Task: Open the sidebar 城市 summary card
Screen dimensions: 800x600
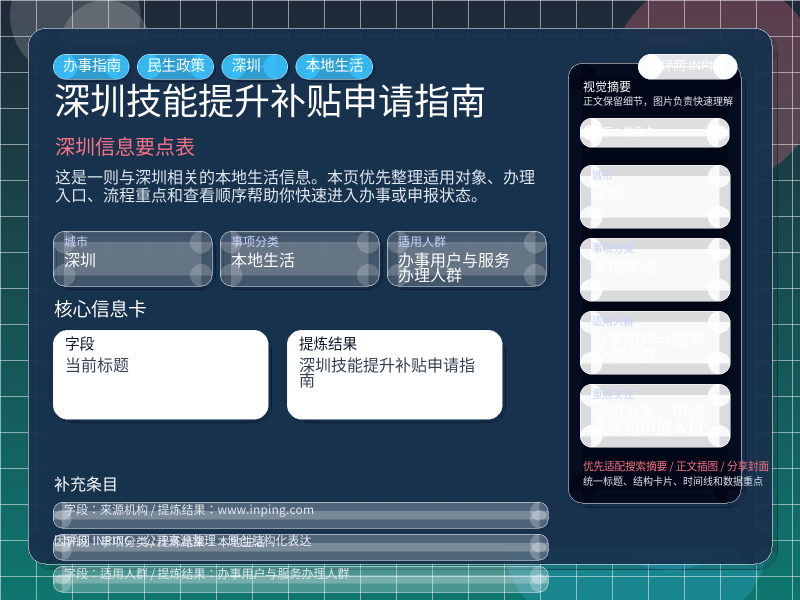Action: (x=655, y=196)
